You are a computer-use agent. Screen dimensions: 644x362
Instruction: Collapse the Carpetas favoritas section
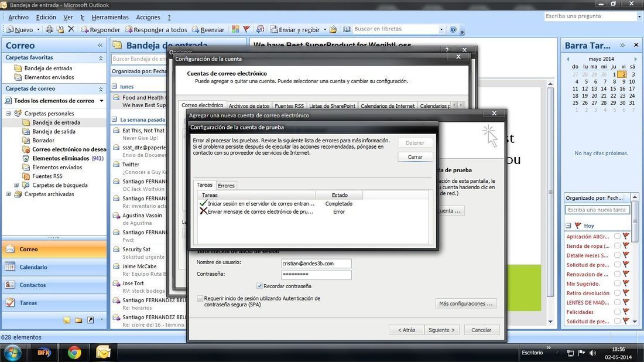click(101, 59)
